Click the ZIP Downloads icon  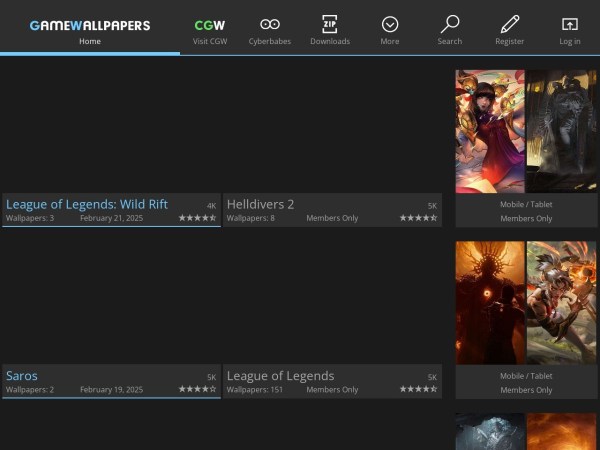(x=330, y=25)
